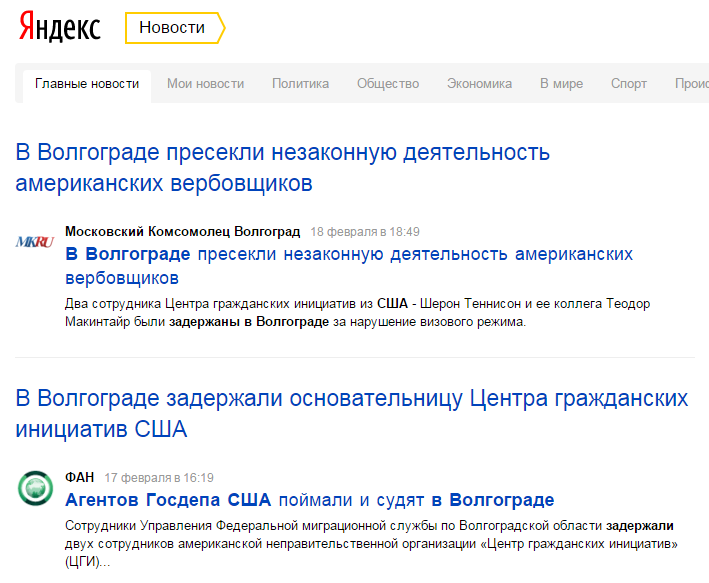709x583 pixels.
Task: Open the Московский Комсомолец Волгоград source link
Action: tap(183, 232)
